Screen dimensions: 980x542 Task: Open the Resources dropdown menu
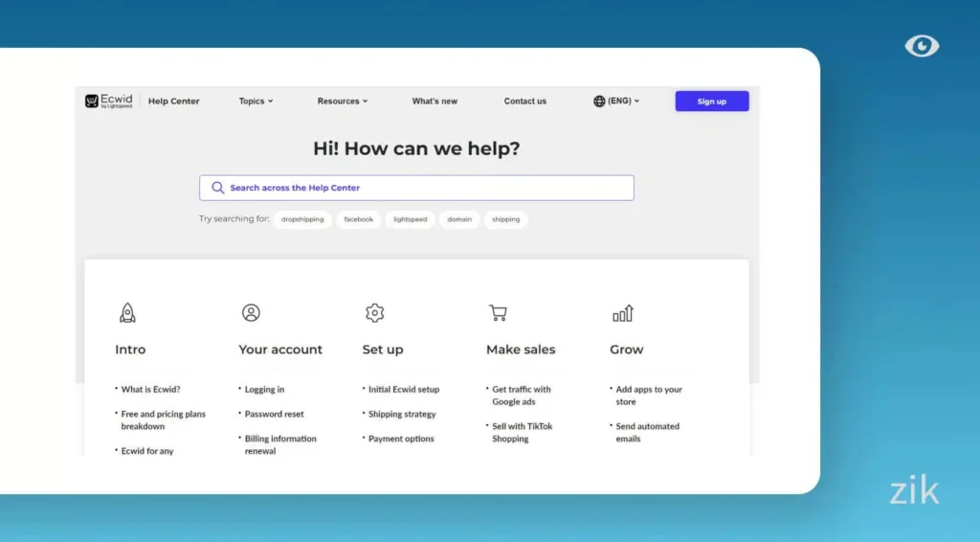(342, 102)
